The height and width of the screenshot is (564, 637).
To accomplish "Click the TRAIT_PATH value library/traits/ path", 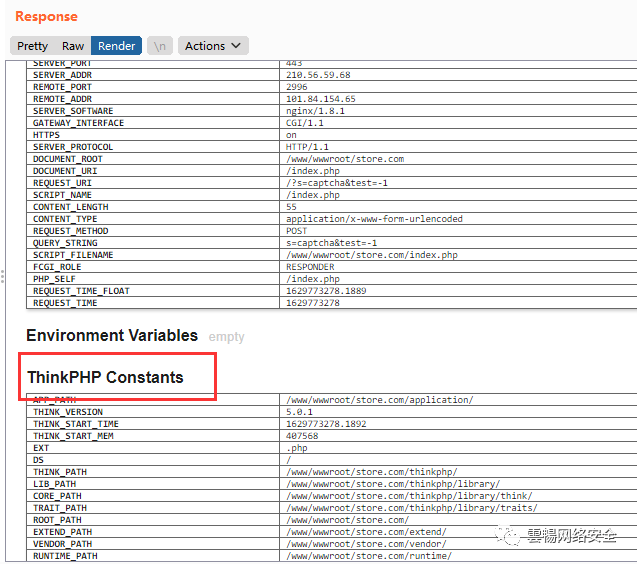I will pyautogui.click(x=412, y=508).
